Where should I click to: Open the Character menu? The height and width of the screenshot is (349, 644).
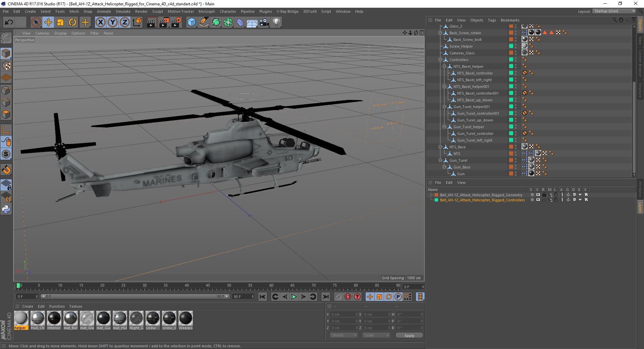pyautogui.click(x=228, y=11)
